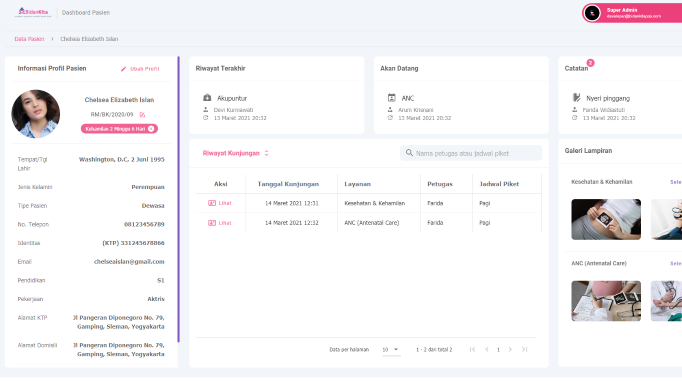Image resolution: width=682 pixels, height=383 pixels.
Task: Go to last page of visits
Action: point(525,350)
